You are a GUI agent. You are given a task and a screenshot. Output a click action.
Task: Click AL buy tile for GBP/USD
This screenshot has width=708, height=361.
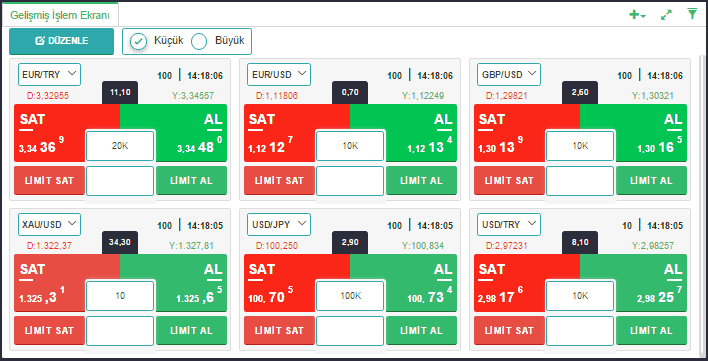click(651, 133)
